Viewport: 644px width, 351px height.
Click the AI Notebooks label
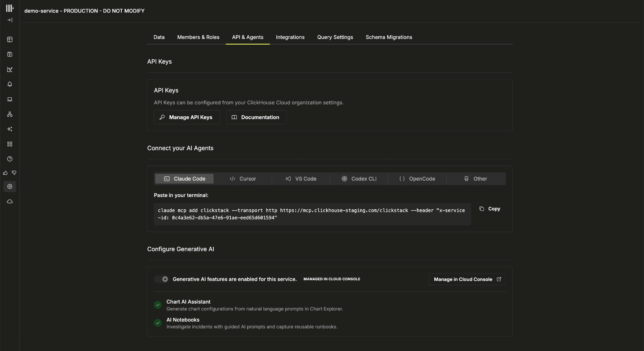(183, 320)
